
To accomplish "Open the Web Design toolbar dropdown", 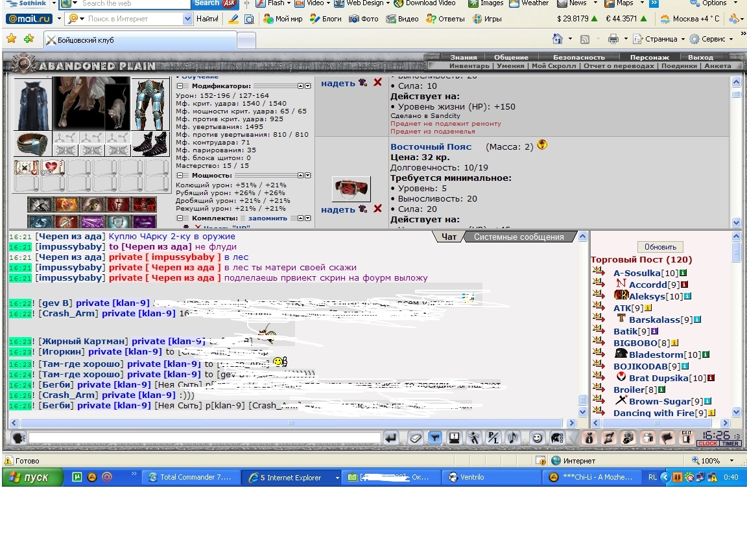I will [387, 3].
